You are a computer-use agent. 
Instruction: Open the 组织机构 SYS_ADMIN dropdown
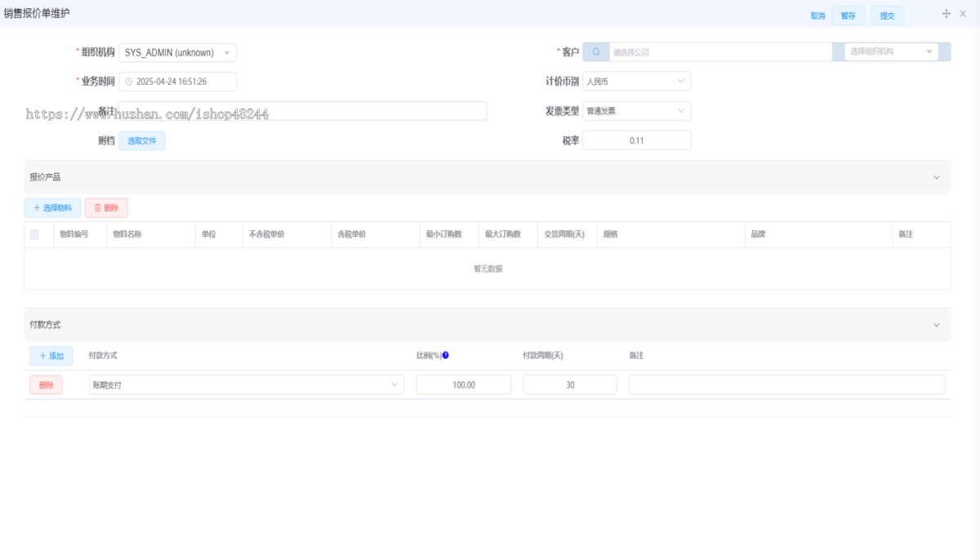(x=178, y=52)
